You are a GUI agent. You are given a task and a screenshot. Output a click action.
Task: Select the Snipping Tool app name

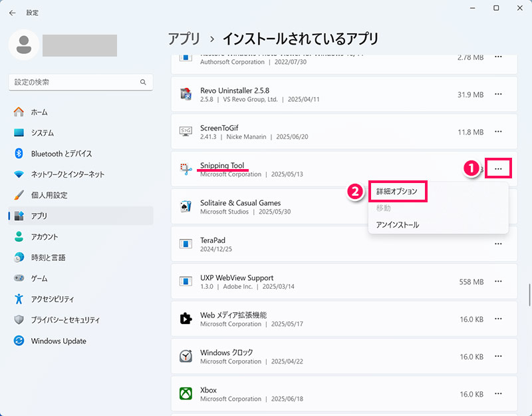pos(222,165)
